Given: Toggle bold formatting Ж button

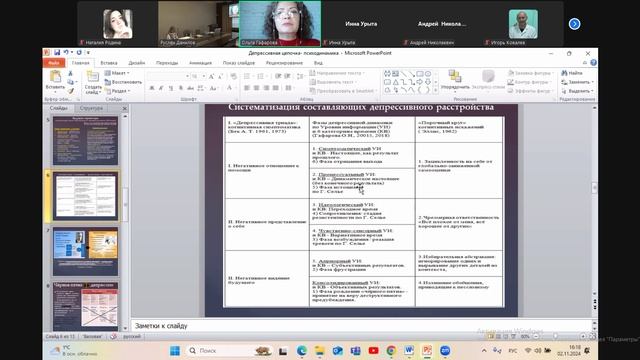Looking at the screenshot, I should pyautogui.click(x=151, y=88).
